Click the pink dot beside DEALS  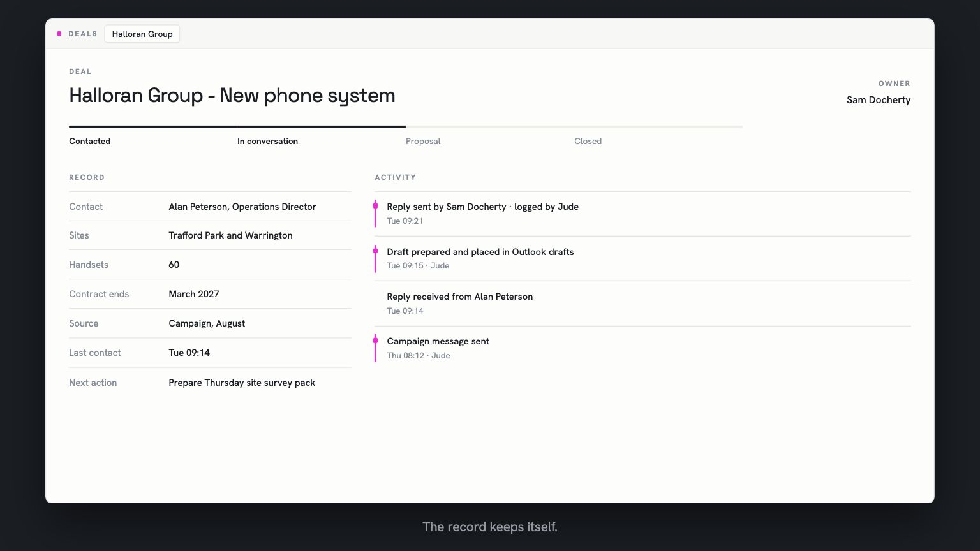pos(59,34)
